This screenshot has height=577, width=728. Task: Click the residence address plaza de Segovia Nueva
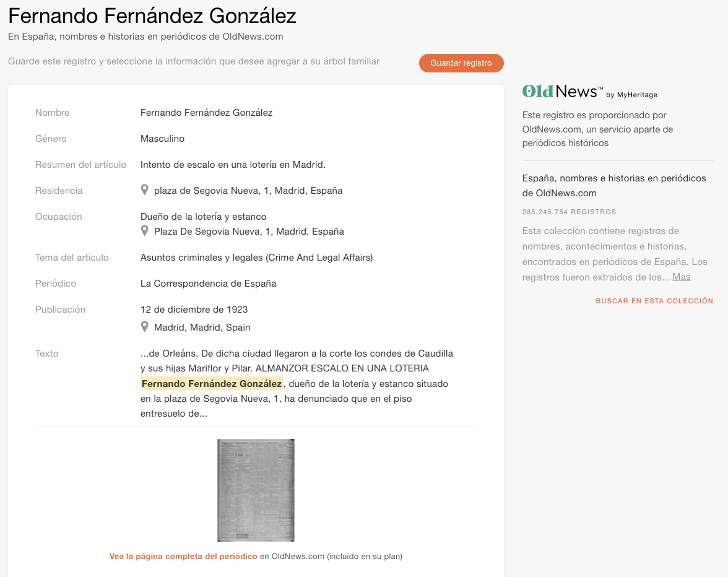[x=248, y=191]
